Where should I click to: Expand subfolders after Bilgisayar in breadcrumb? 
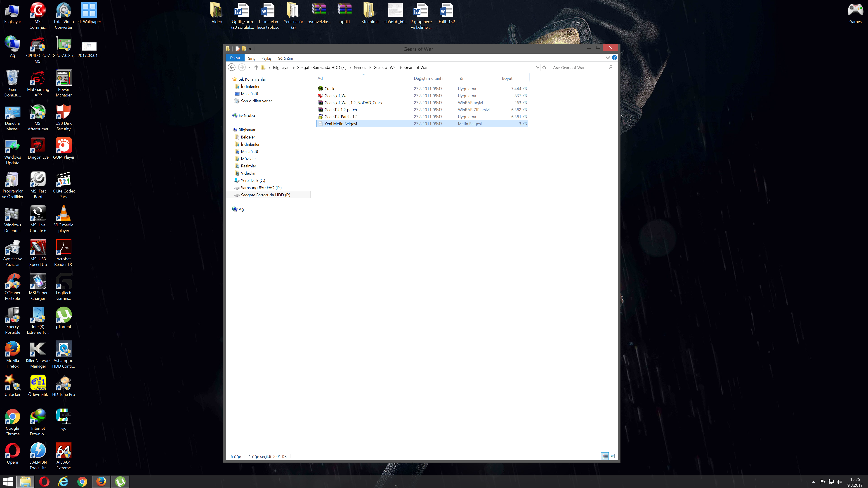click(x=293, y=68)
